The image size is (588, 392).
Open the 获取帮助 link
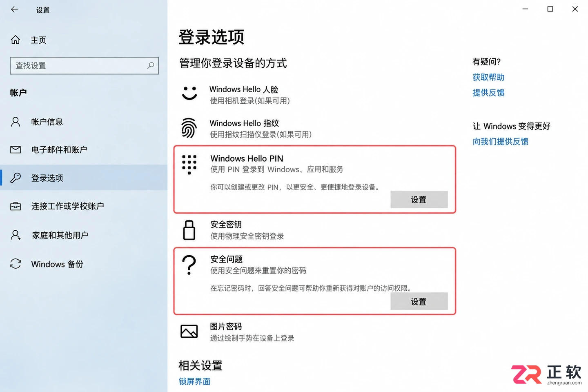click(x=488, y=77)
